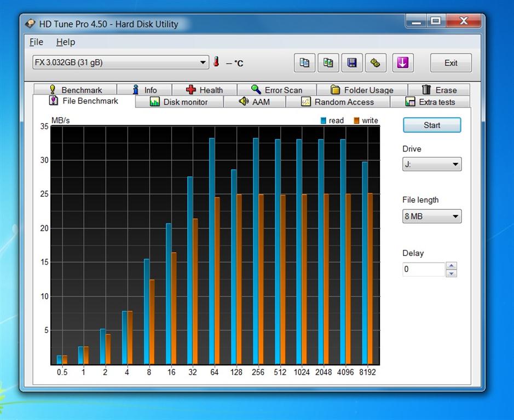Switch to the Random Access tab
514x420 pixels.
[338, 102]
